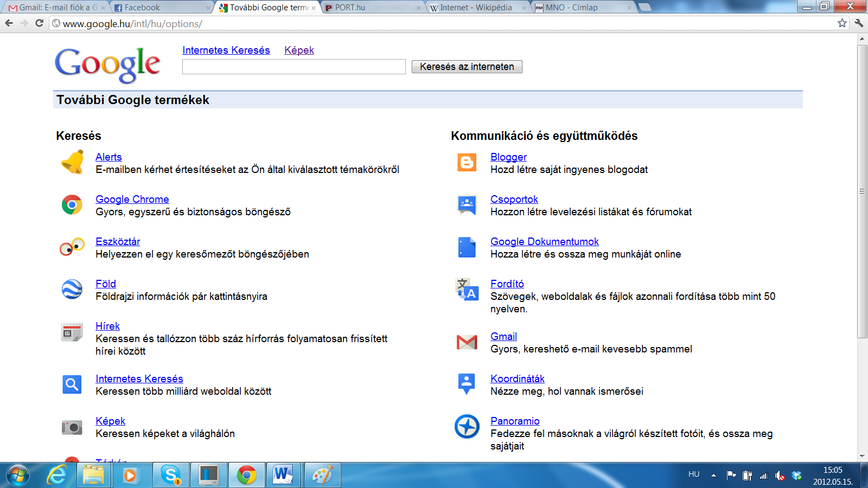This screenshot has width=868, height=488.
Task: Click the Internetes Keresés magnifier icon
Action: pos(72,384)
